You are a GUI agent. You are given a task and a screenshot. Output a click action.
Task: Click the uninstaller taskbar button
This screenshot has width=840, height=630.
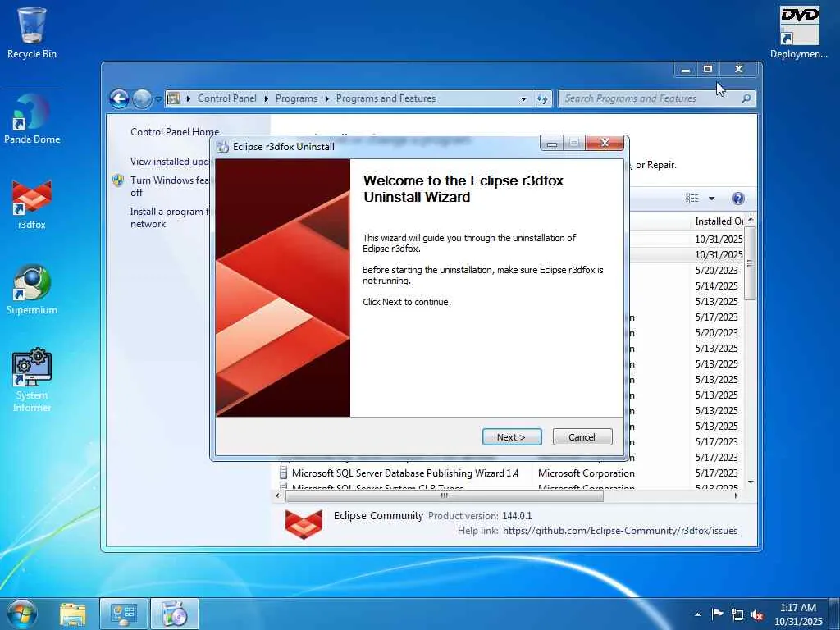[174, 614]
